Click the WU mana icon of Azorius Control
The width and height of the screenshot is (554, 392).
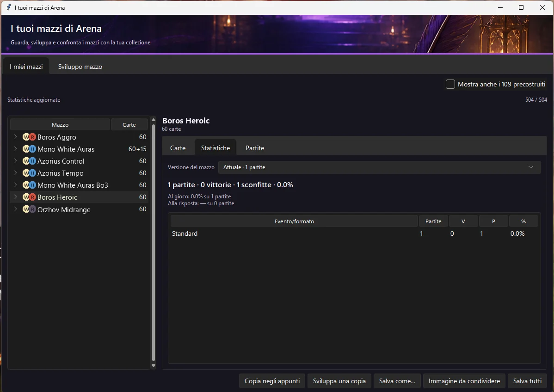pyautogui.click(x=29, y=161)
